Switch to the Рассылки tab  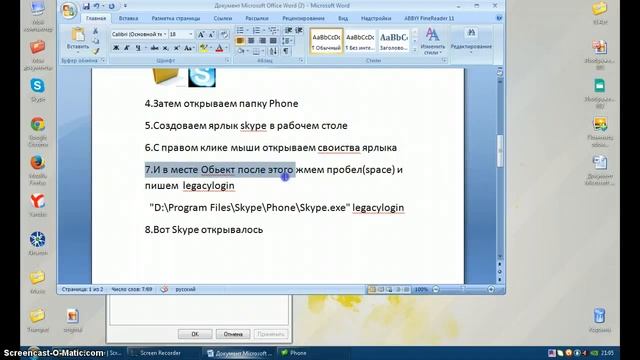pyautogui.click(x=257, y=18)
